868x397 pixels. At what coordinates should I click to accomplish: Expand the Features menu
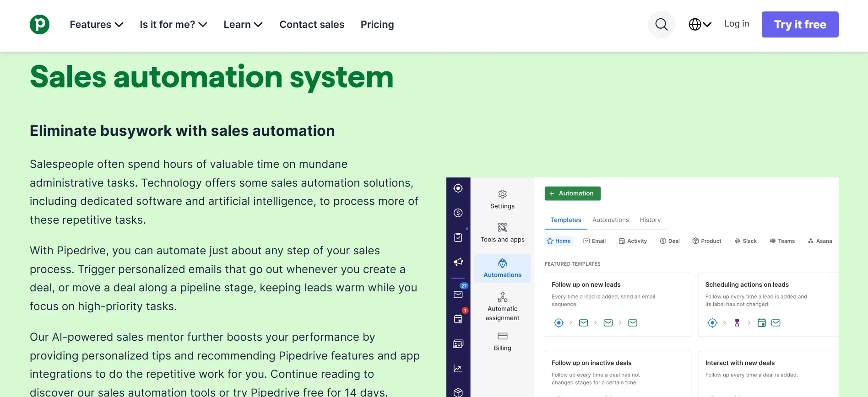pos(96,24)
